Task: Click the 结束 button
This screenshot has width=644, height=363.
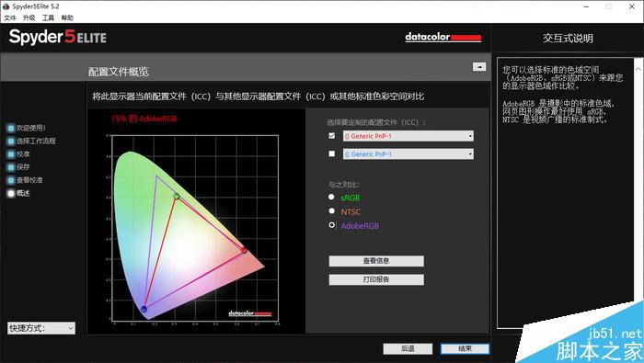Action: tap(465, 348)
